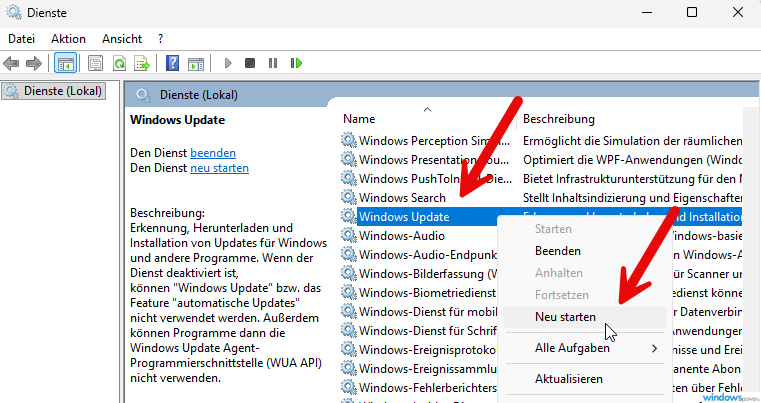Click the Restart service toolbar icon
The width and height of the screenshot is (761, 403).
tap(296, 63)
